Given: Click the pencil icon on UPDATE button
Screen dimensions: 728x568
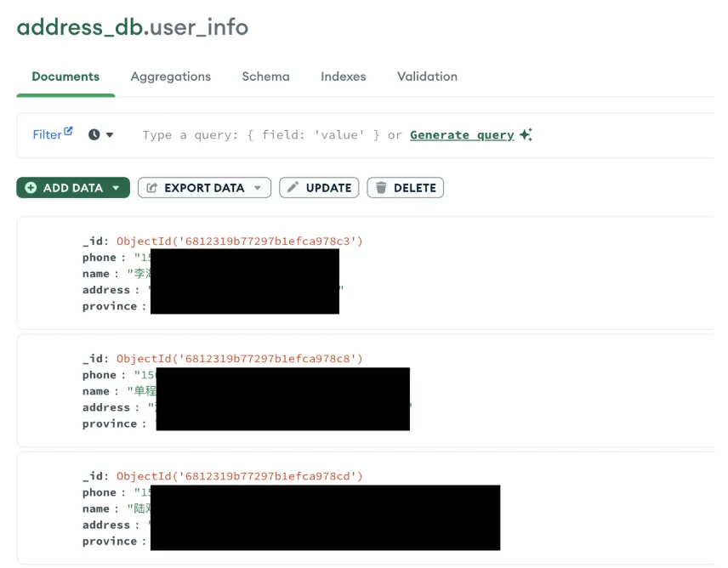Looking at the screenshot, I should [293, 187].
